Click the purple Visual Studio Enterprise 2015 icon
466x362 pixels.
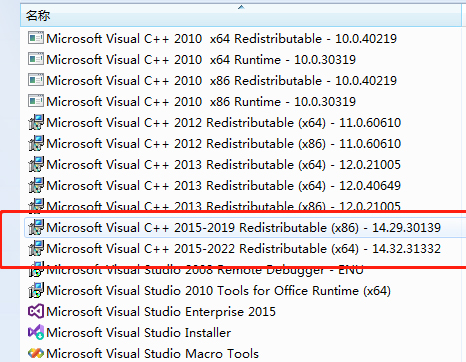(36, 311)
